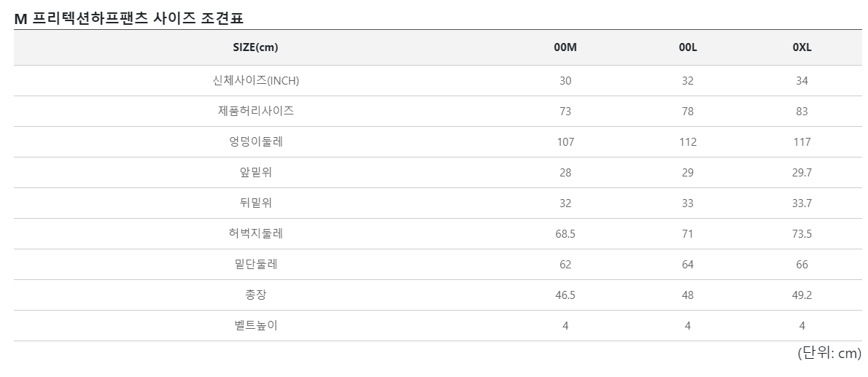Viewport: 868px width, 377px height.
Task: Click the table title M 프리텍션하프팬츠 사이즈 조견표
Action: (x=128, y=18)
